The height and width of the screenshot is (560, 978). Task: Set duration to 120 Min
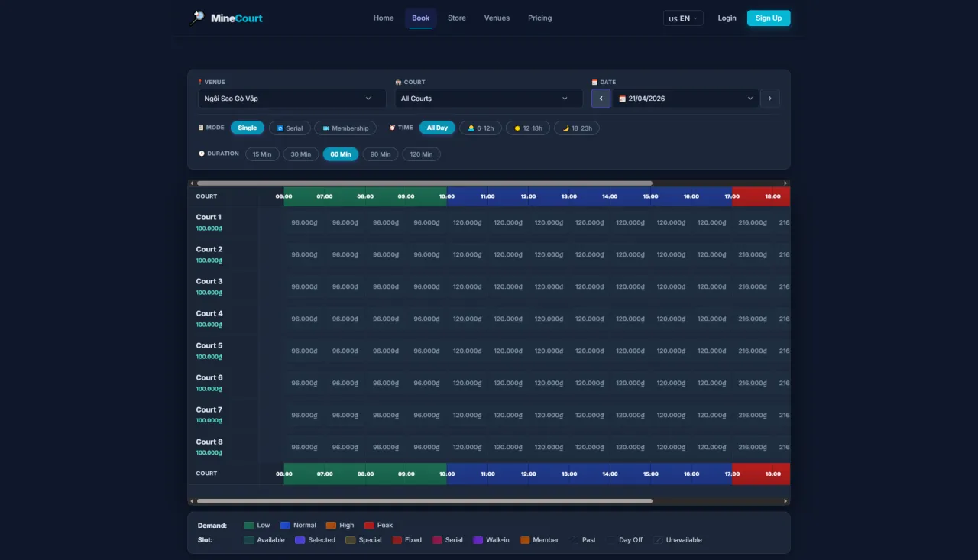[x=422, y=154]
